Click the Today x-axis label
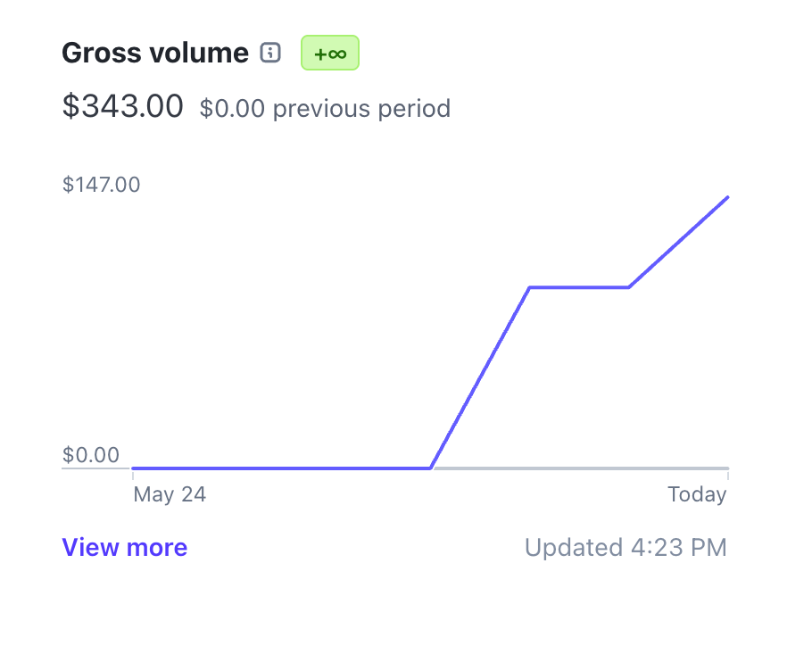The width and height of the screenshot is (812, 671). 697,494
